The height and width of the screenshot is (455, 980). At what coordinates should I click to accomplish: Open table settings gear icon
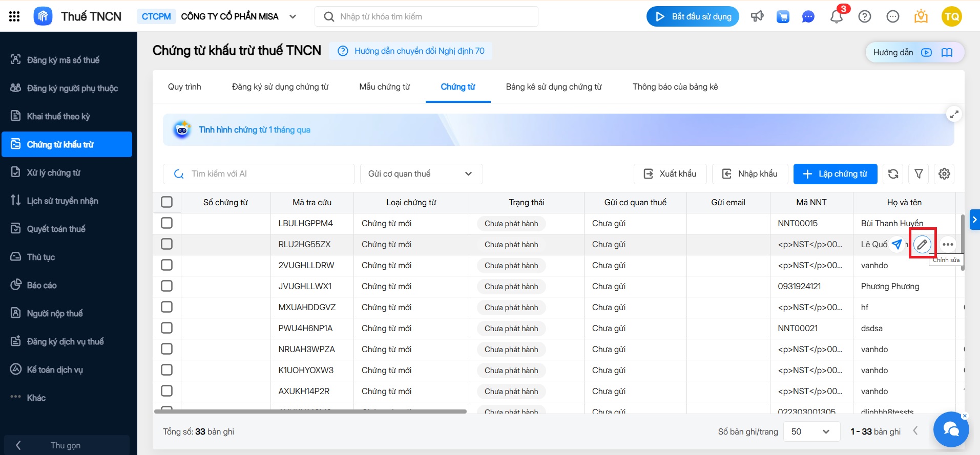click(x=944, y=174)
